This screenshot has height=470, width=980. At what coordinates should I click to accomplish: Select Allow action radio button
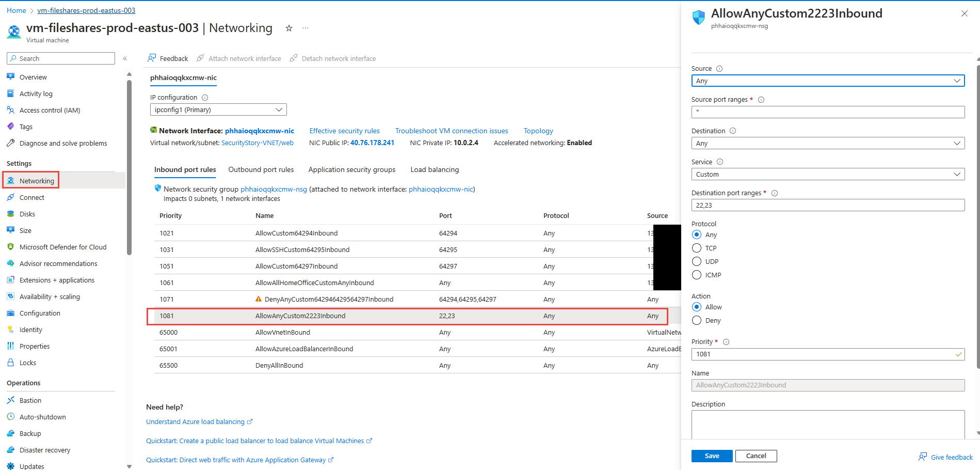coord(697,307)
